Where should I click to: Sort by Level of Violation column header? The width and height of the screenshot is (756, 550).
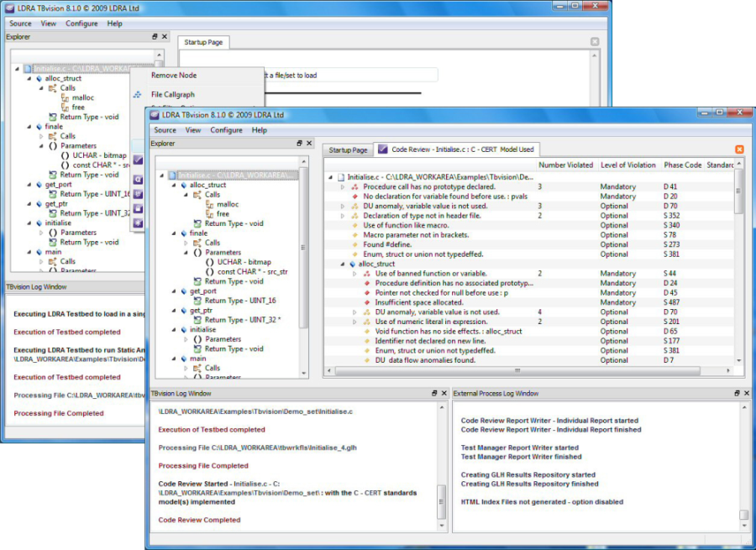click(x=628, y=165)
